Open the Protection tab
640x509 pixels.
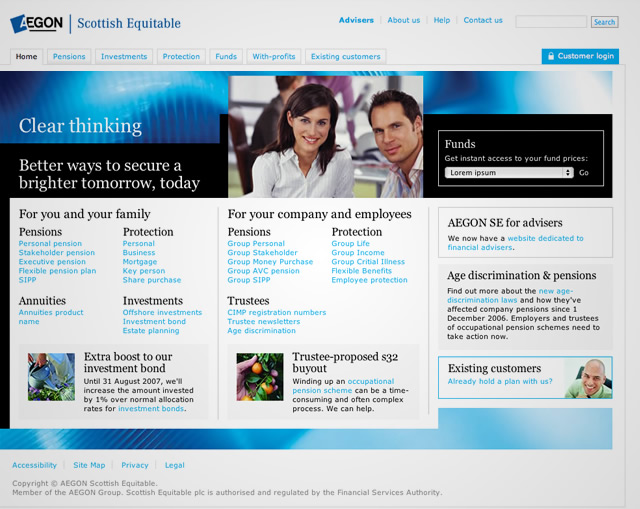point(181,56)
